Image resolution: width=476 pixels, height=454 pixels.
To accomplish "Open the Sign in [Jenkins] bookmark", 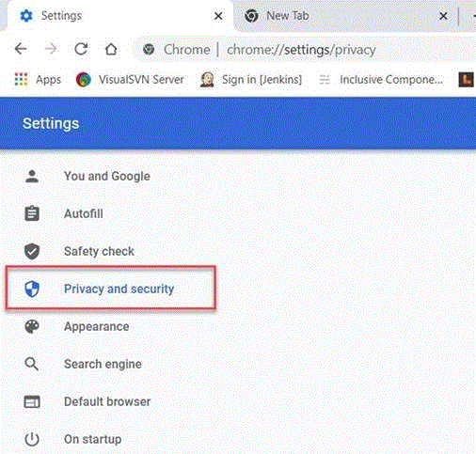I will (251, 79).
